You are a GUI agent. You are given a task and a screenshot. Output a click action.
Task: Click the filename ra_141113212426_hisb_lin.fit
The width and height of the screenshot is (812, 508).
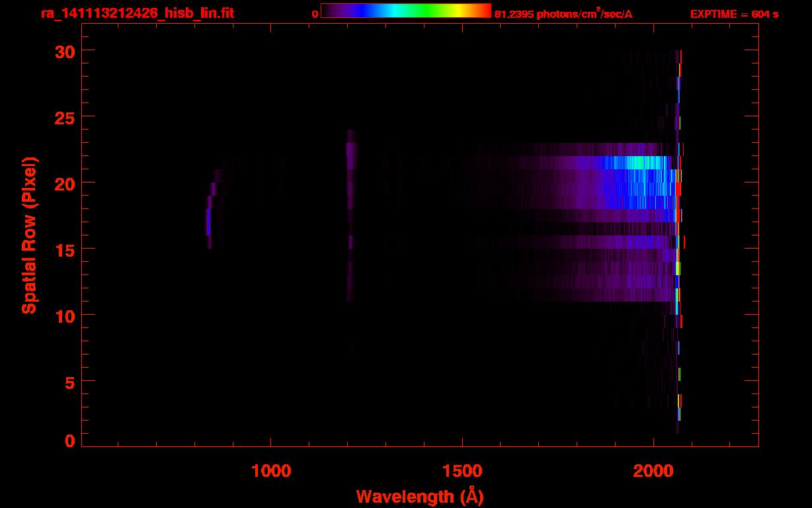coord(136,13)
